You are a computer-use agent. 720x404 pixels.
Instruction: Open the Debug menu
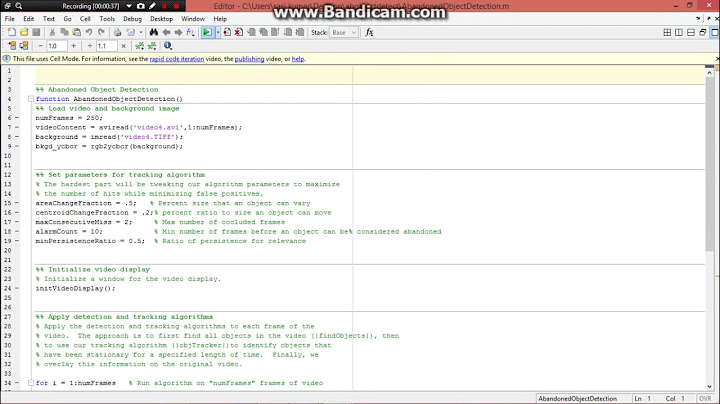tap(132, 19)
